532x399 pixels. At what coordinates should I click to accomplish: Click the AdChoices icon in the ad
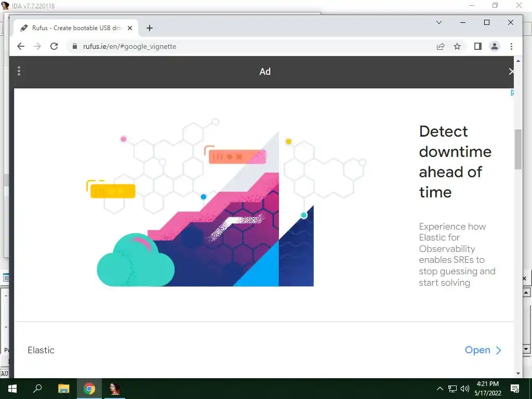[512, 92]
